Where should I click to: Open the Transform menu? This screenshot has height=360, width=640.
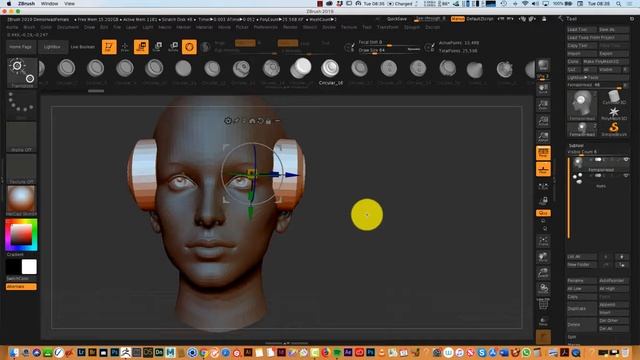[x=387, y=27]
